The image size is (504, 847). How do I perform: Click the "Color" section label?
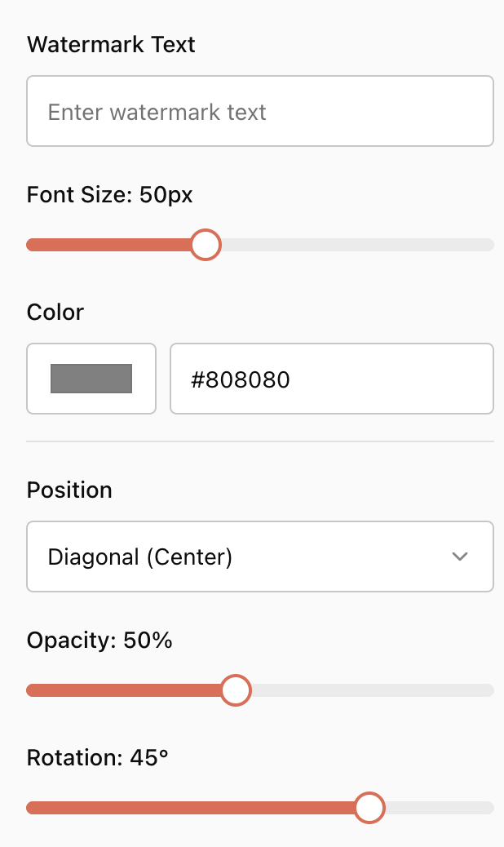coord(55,312)
